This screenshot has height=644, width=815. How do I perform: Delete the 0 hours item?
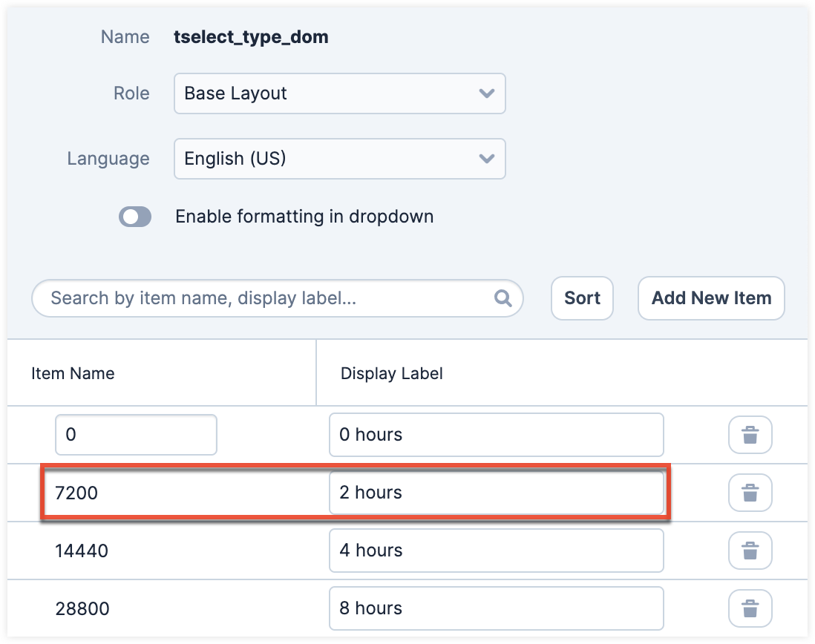click(x=750, y=435)
